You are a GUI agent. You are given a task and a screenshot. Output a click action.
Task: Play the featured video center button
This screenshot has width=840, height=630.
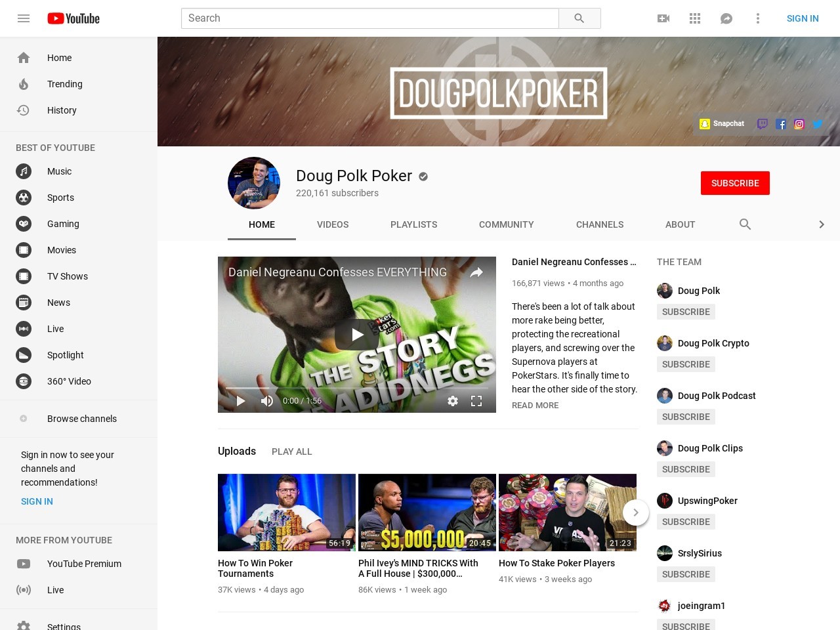(356, 335)
